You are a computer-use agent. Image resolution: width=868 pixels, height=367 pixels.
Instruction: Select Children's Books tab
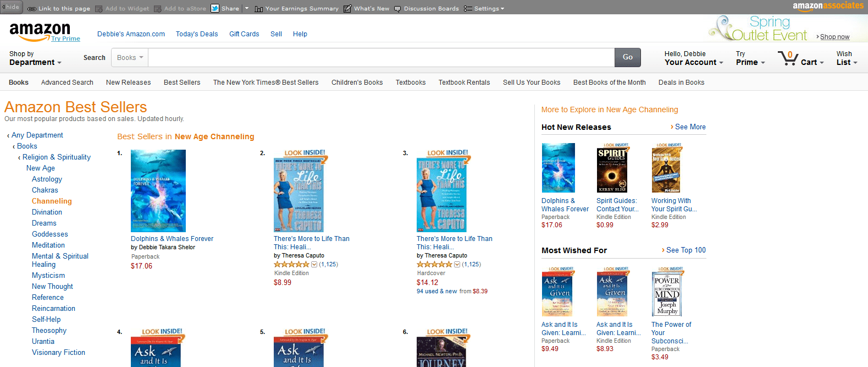coord(357,83)
